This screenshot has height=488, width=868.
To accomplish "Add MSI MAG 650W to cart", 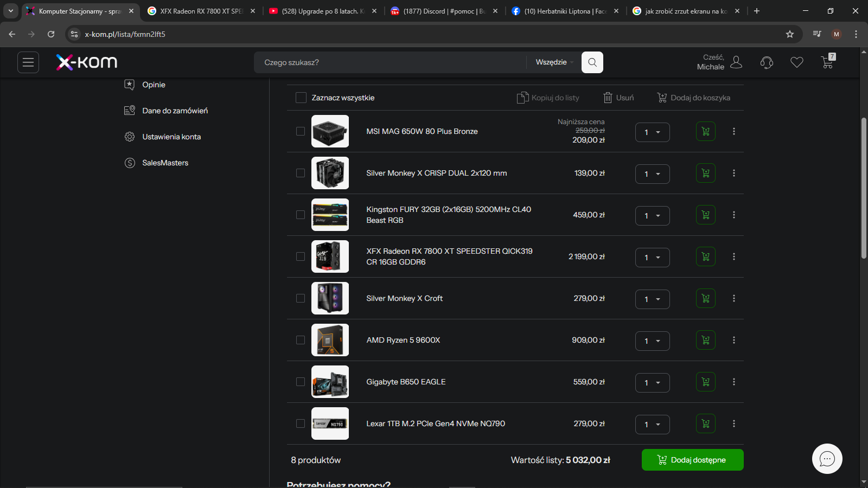I will (706, 131).
